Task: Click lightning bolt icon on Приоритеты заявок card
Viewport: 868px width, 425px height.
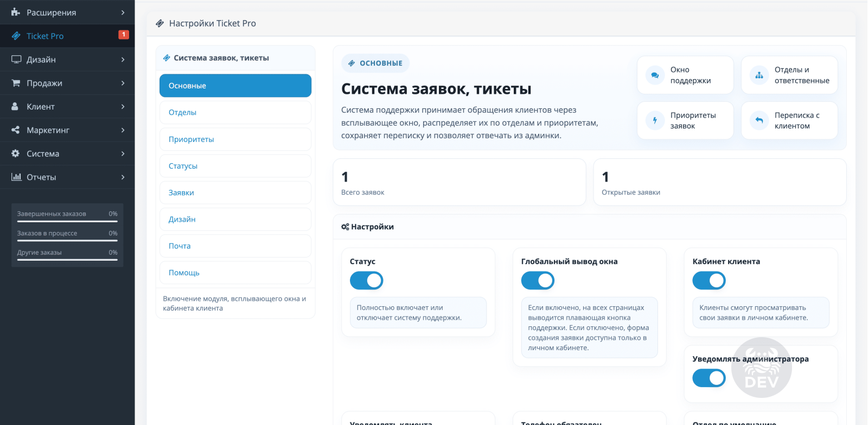Action: click(x=655, y=120)
